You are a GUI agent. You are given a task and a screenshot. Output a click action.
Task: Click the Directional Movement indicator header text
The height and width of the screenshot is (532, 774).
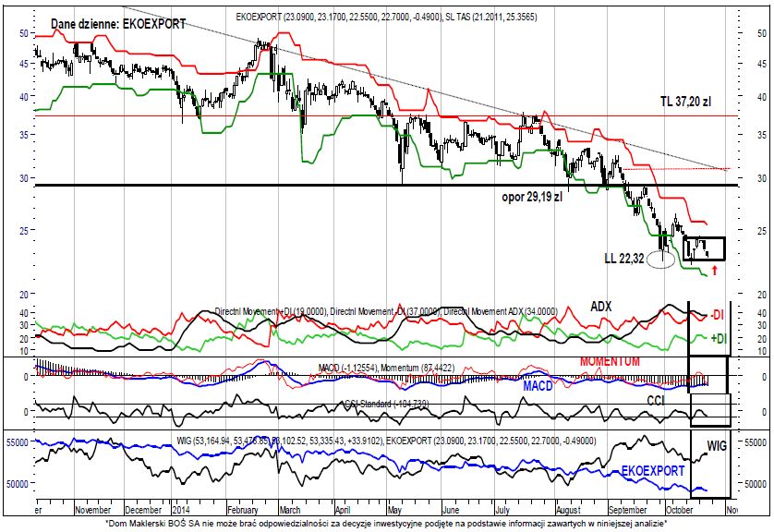tap(386, 311)
